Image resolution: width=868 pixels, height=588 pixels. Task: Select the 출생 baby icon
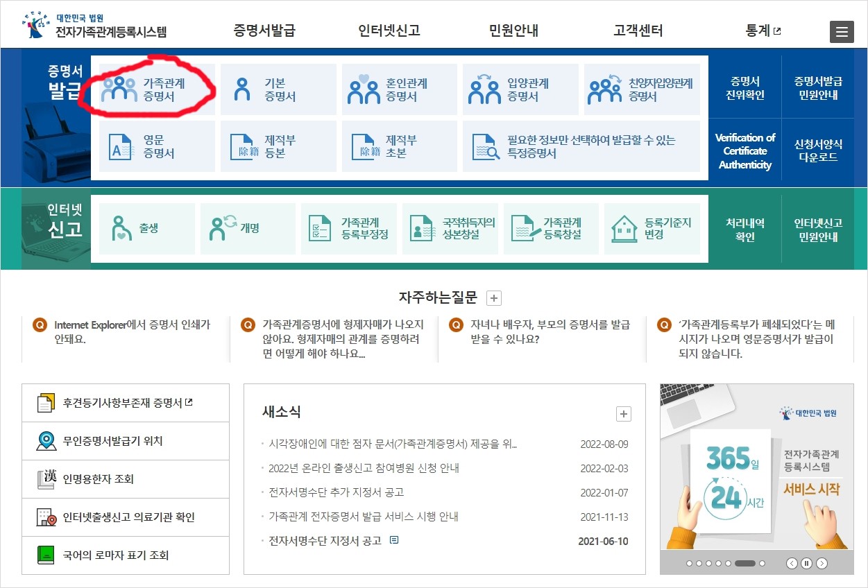pyautogui.click(x=121, y=228)
